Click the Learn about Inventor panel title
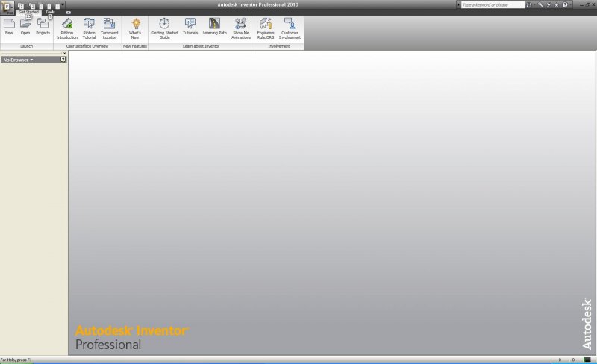The image size is (597, 364). click(x=201, y=46)
